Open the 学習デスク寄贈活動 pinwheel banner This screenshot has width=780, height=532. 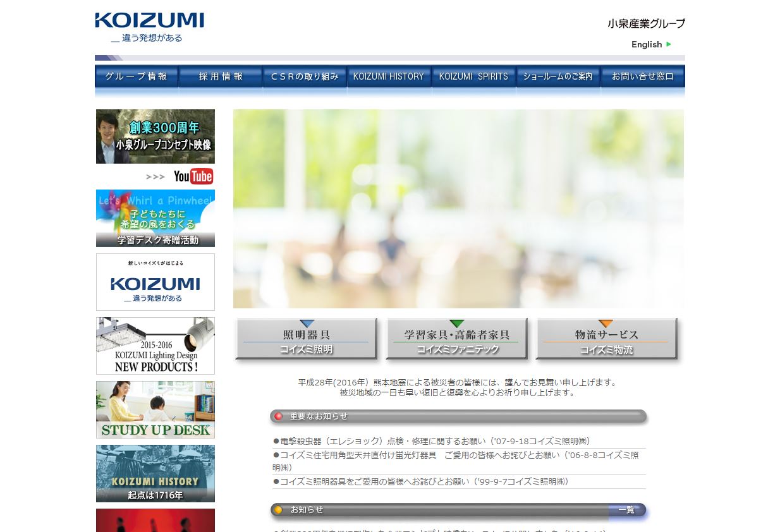pyautogui.click(x=155, y=218)
